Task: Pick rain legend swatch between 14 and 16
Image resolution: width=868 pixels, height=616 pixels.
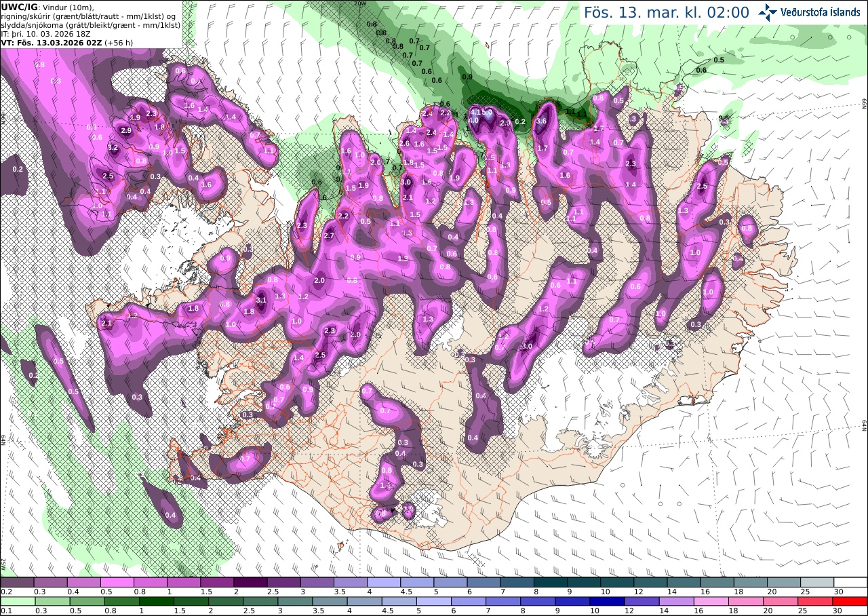Action: [x=675, y=601]
